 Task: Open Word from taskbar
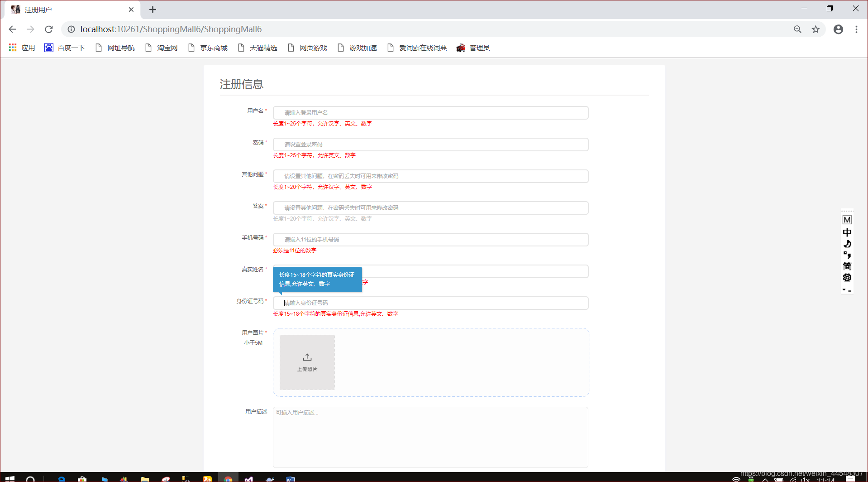[291, 479]
